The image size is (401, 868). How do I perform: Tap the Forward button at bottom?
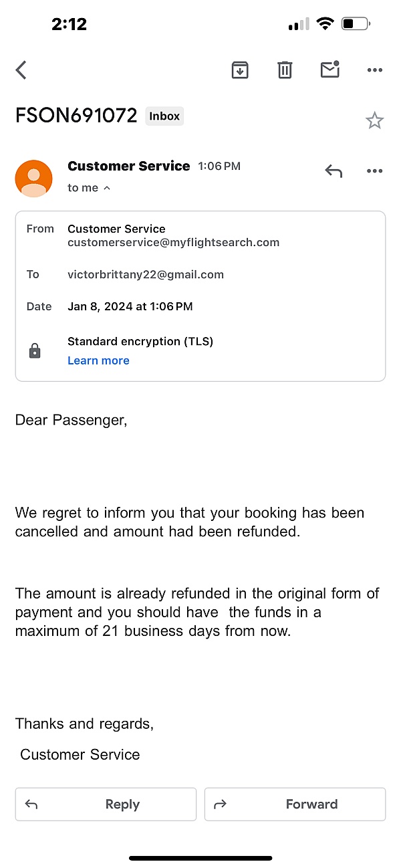[x=295, y=804]
